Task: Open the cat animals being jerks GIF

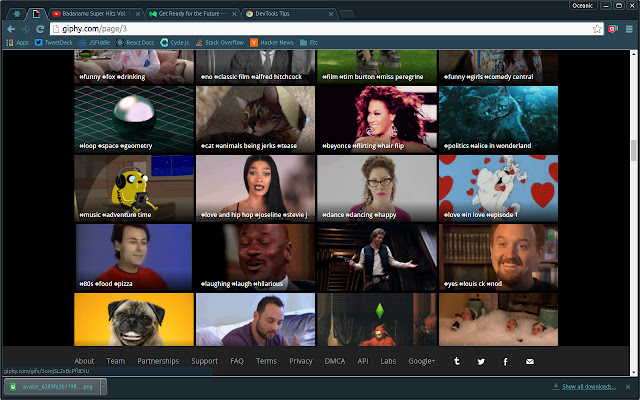Action: 256,119
